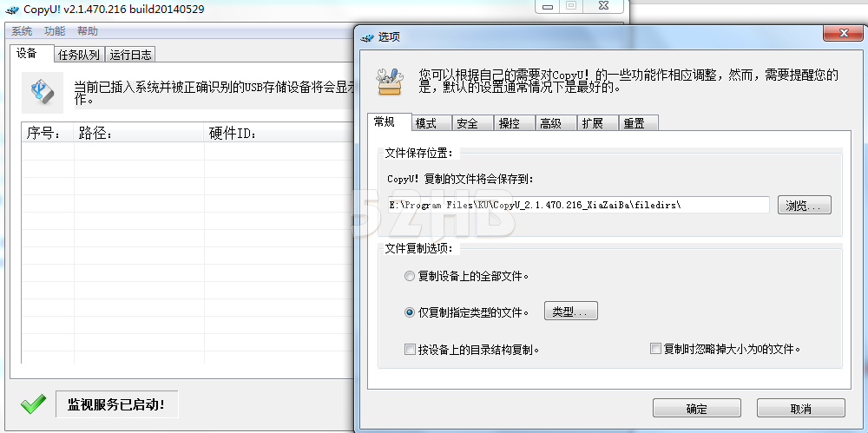Minimize the CopyU! main window

pos(549,6)
